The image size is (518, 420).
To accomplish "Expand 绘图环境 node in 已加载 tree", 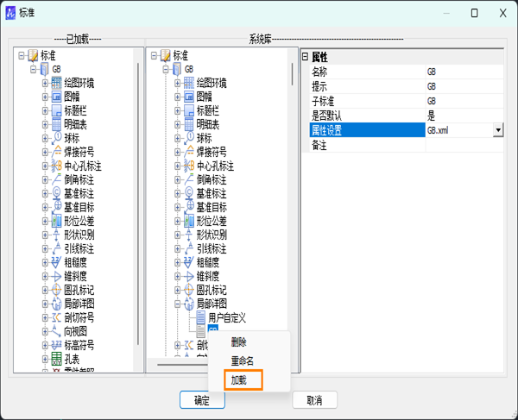I will pyautogui.click(x=45, y=83).
